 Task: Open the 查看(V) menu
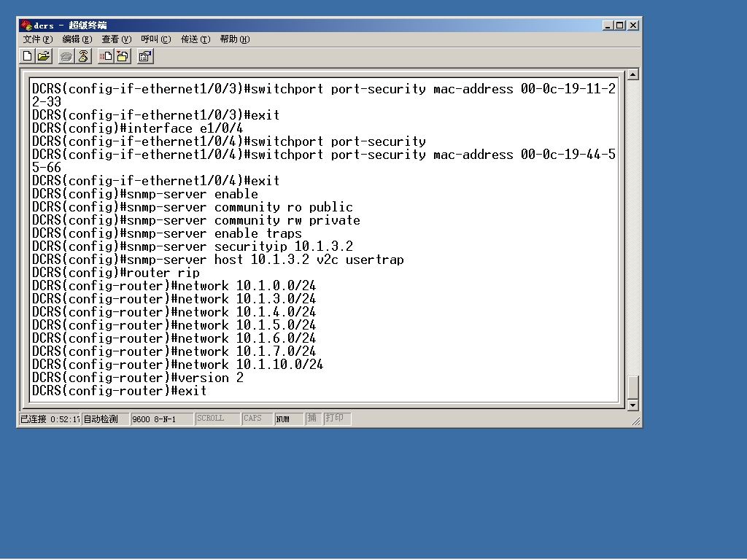116,39
